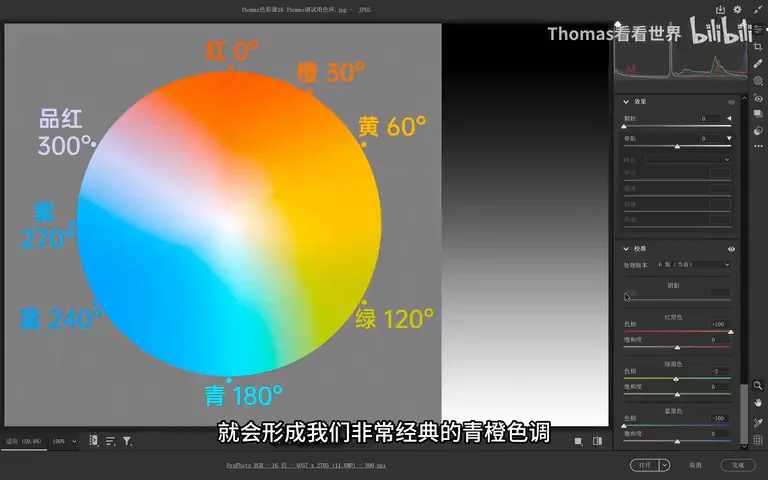This screenshot has width=768, height=480.
Task: Click the 完成 button
Action: click(x=738, y=465)
